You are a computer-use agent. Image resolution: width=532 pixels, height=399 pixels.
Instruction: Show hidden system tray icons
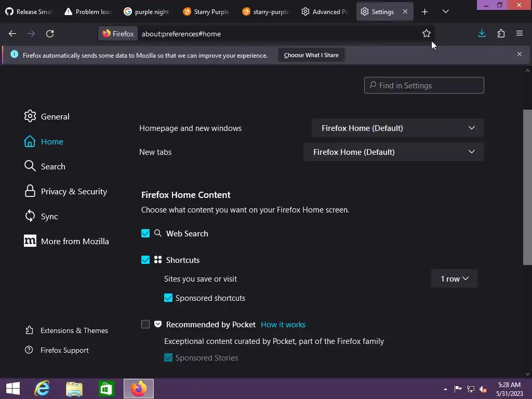click(x=445, y=389)
